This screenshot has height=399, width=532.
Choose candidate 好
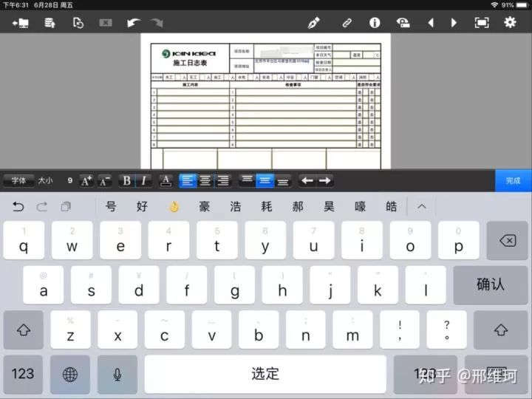[142, 206]
